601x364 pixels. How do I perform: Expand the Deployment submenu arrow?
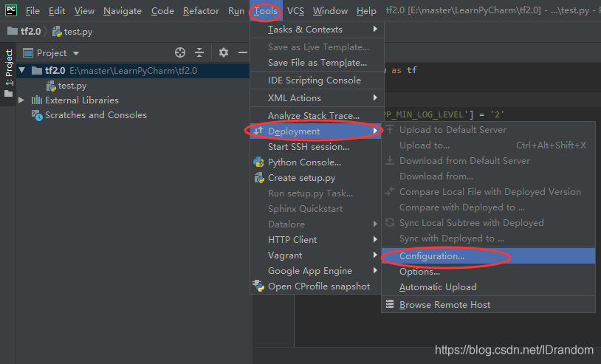pos(375,131)
